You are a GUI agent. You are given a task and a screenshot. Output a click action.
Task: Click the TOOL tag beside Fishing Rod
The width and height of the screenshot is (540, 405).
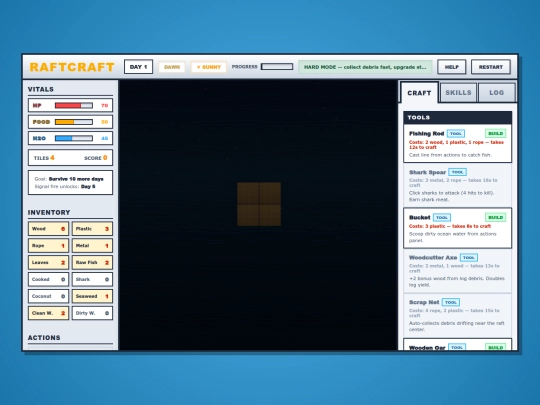click(456, 133)
